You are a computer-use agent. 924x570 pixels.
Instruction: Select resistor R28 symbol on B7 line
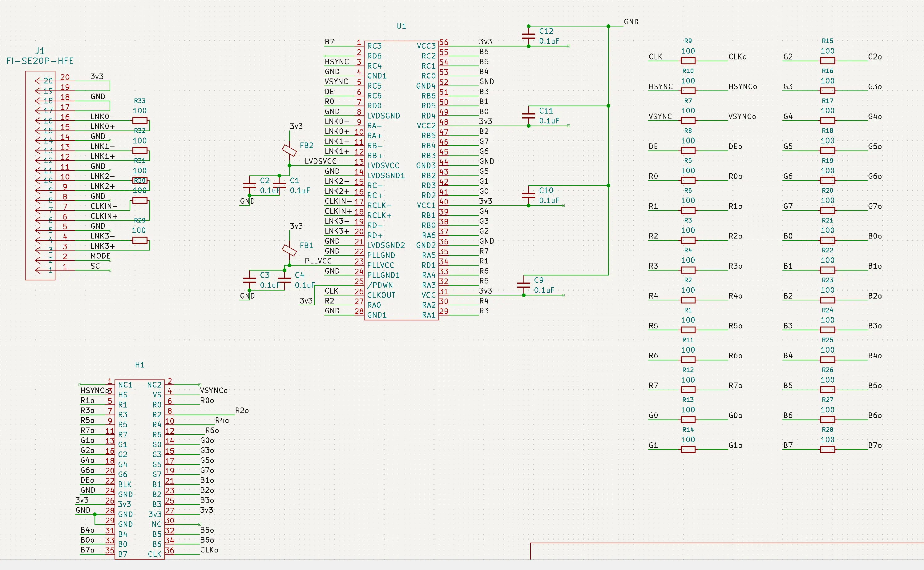(827, 449)
